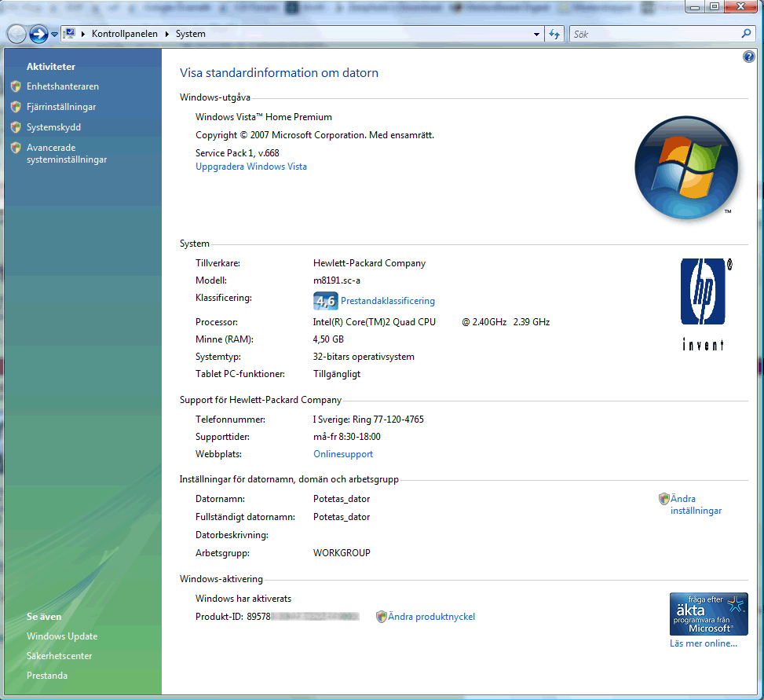Click the Visa standardinformation om datorn heading
The width and height of the screenshot is (764, 700).
(x=279, y=72)
